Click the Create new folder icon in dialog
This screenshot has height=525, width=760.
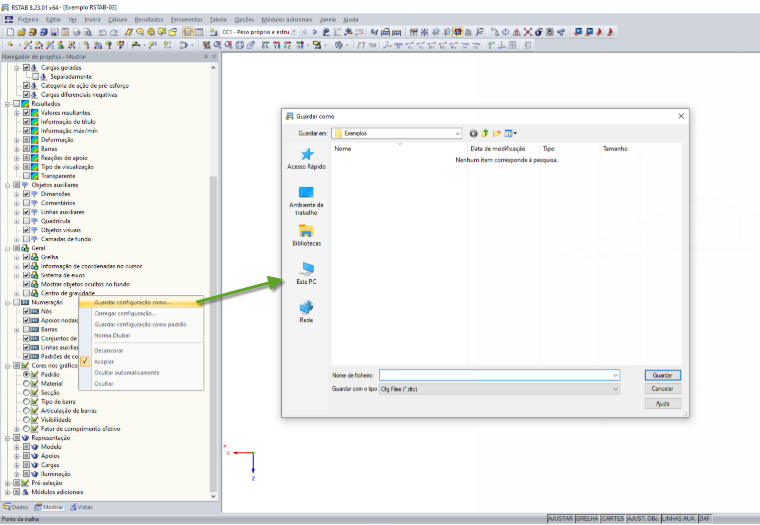496,133
